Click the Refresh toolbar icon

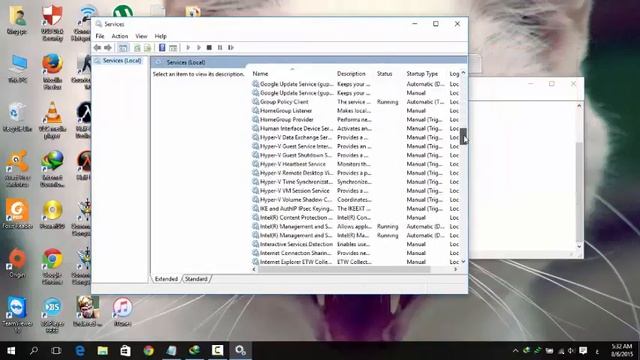(x=138, y=48)
